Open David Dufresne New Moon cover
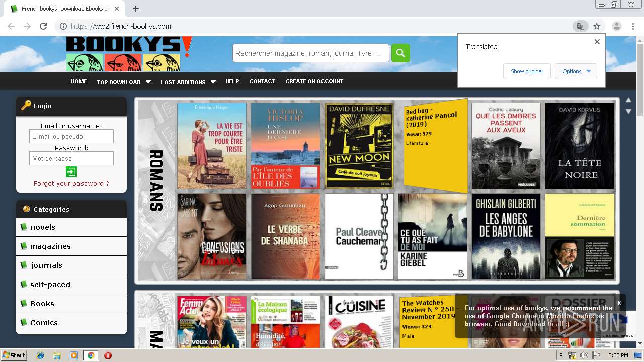 (359, 146)
